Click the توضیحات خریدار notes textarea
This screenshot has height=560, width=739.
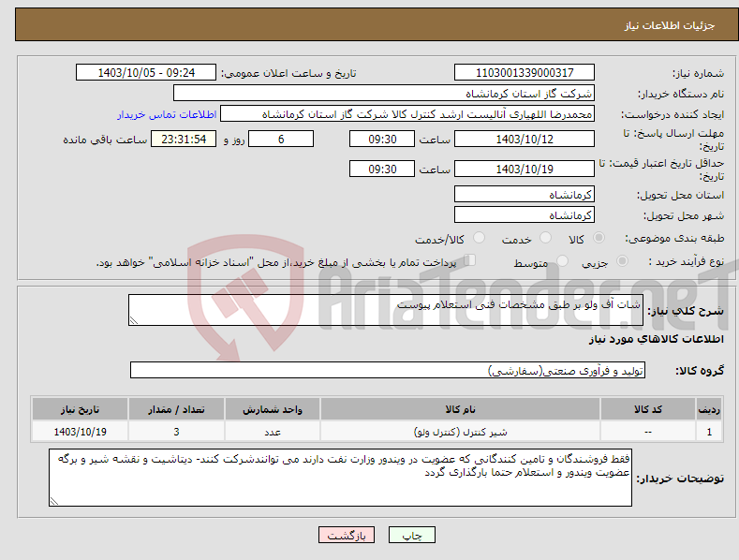(x=340, y=478)
